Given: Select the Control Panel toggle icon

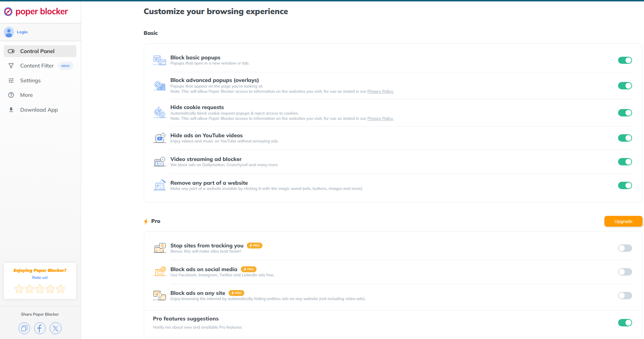Looking at the screenshot, I should pos(11,51).
